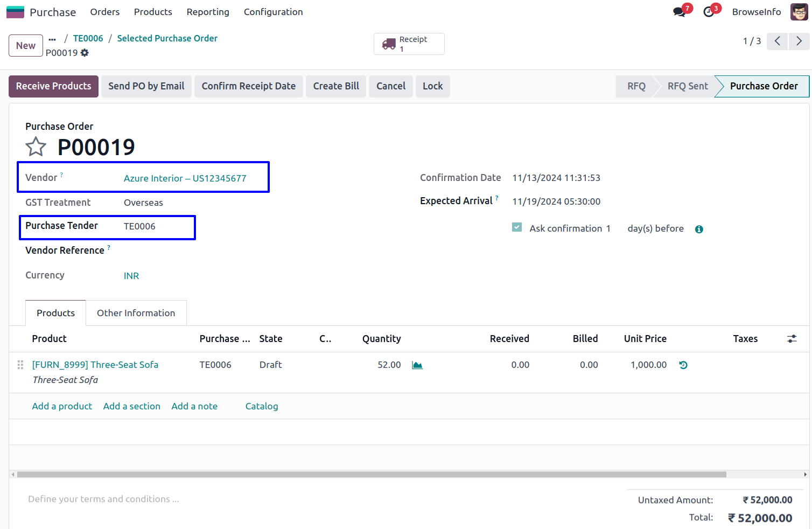The width and height of the screenshot is (812, 529).
Task: Click info icon next to day(s) before
Action: pyautogui.click(x=699, y=229)
